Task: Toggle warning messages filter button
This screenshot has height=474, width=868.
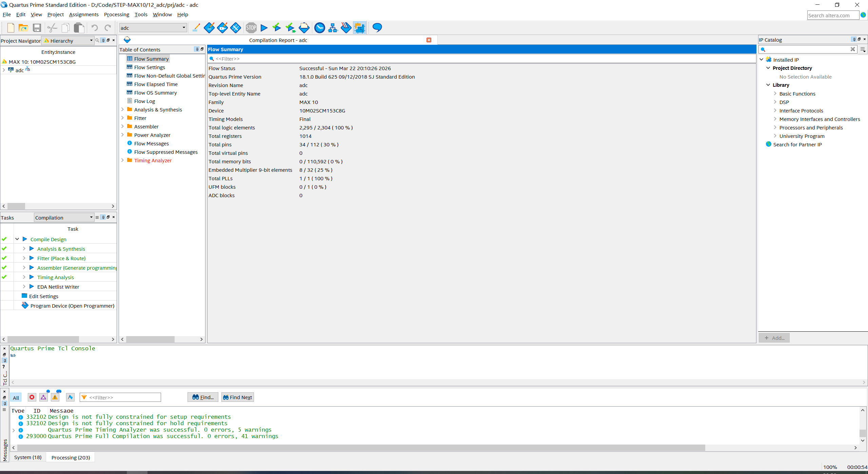Action: pyautogui.click(x=55, y=397)
